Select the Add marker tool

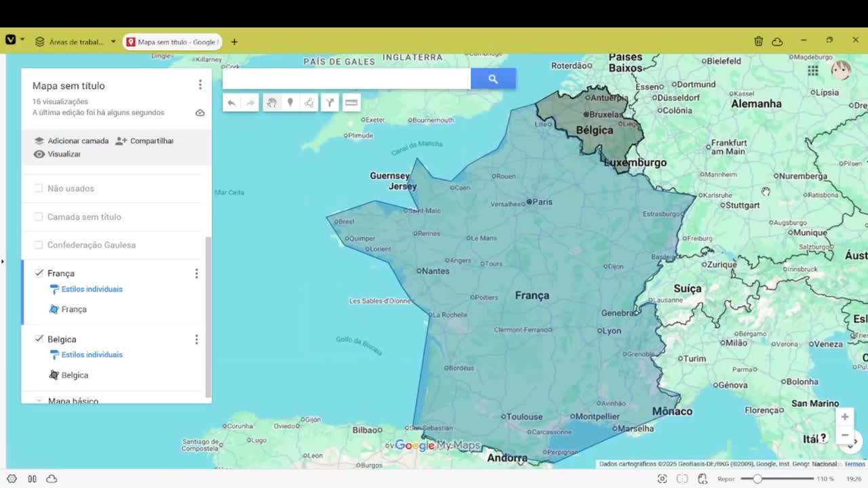pos(290,102)
